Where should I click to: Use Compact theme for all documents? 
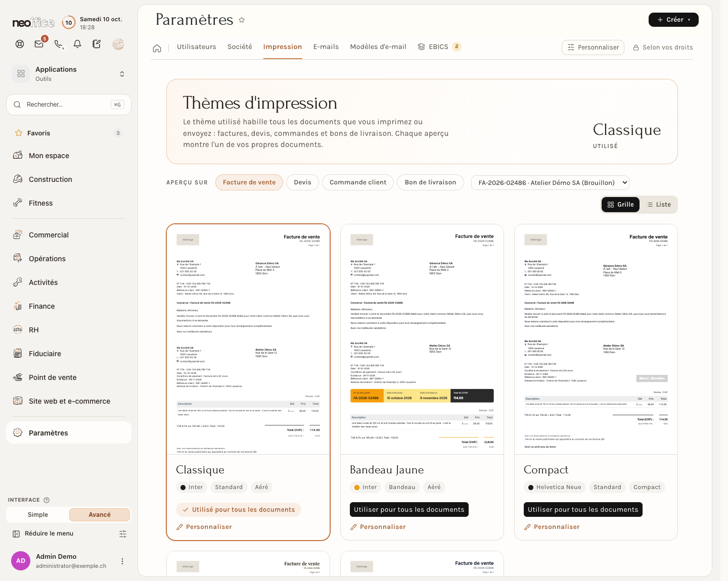(x=583, y=510)
